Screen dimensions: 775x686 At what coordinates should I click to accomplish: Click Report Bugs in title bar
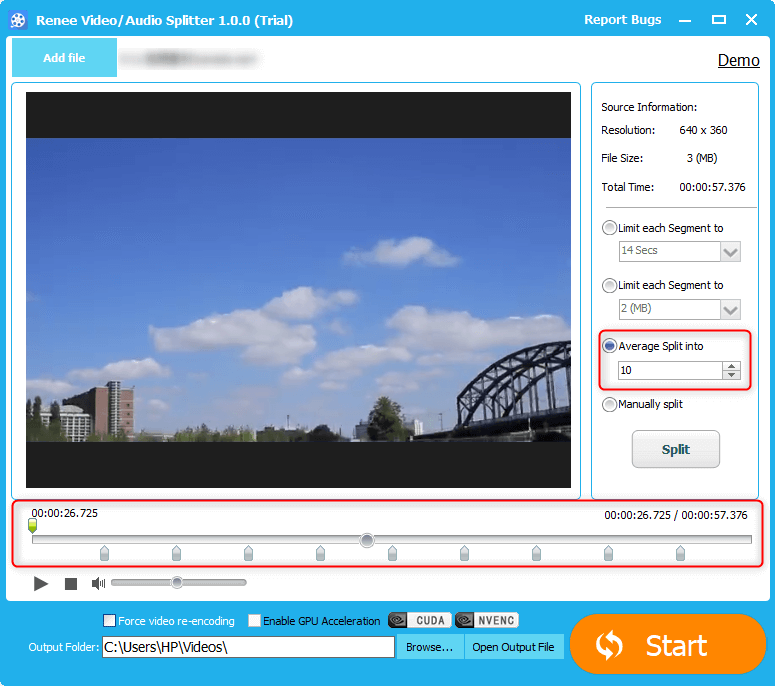tap(624, 20)
